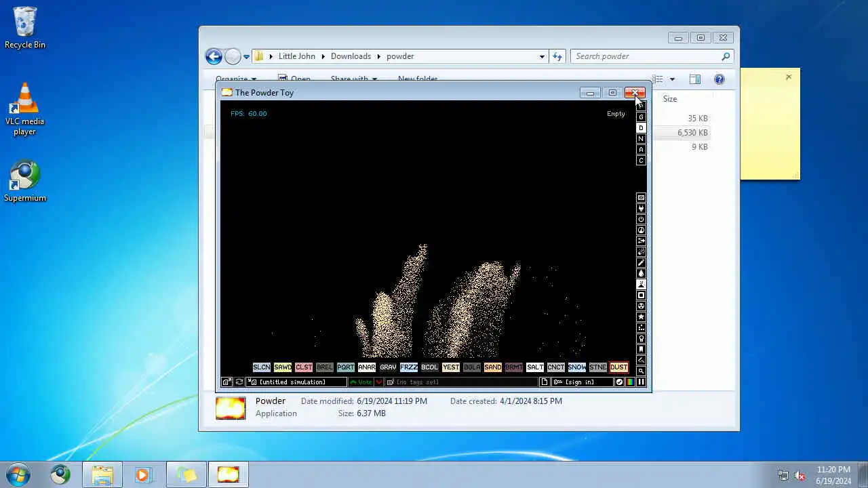The height and width of the screenshot is (488, 868).
Task: Click the Little John breadcrumb in Explorer
Action: tap(297, 56)
